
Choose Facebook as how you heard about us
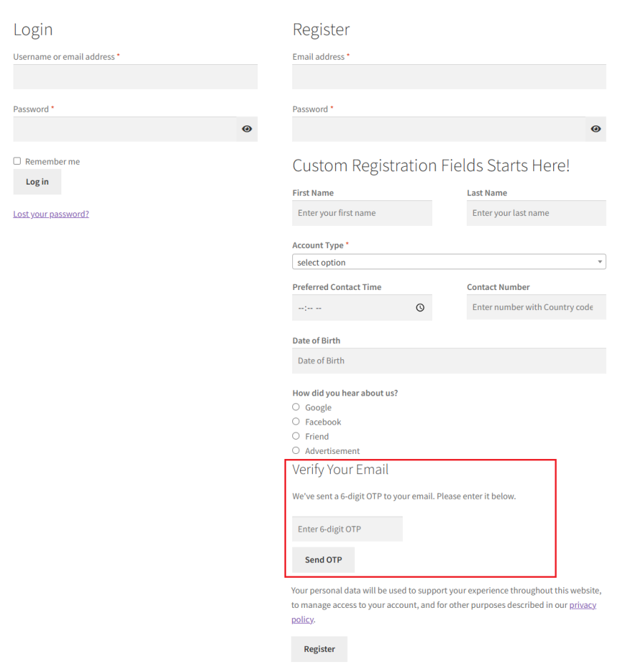[x=296, y=421]
